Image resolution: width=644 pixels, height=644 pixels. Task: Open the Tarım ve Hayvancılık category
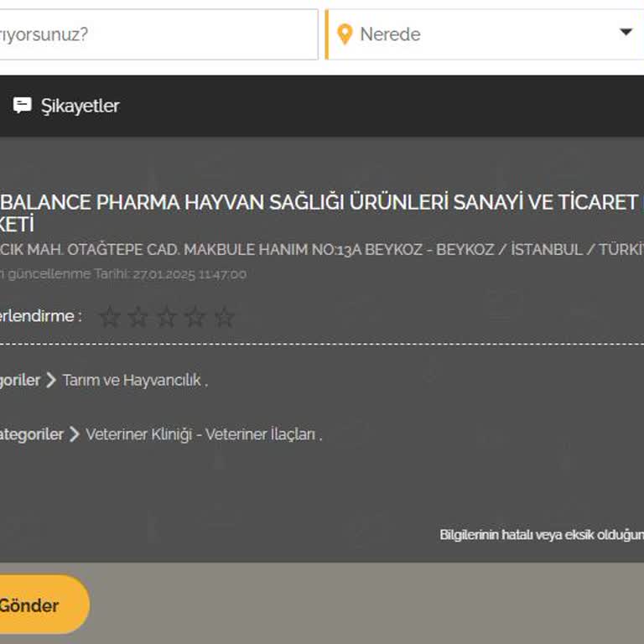(132, 381)
